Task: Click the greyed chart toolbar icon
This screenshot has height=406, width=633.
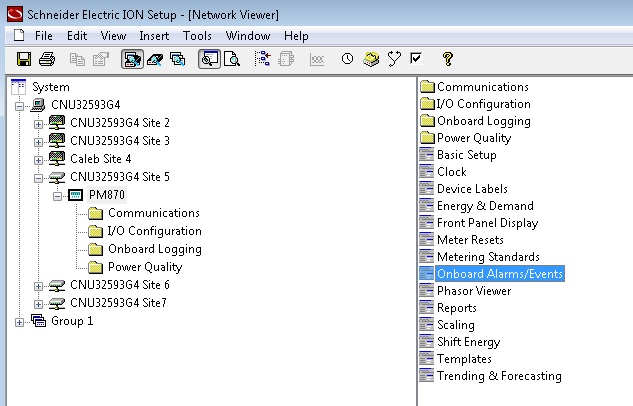Action: click(317, 59)
